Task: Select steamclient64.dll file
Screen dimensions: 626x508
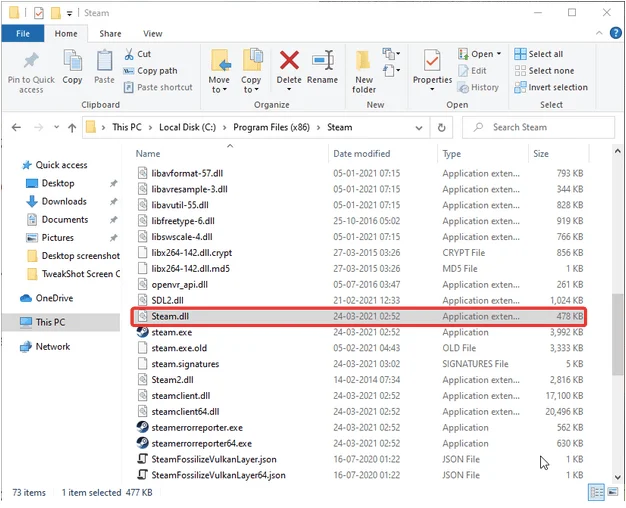Action: (x=359, y=412)
